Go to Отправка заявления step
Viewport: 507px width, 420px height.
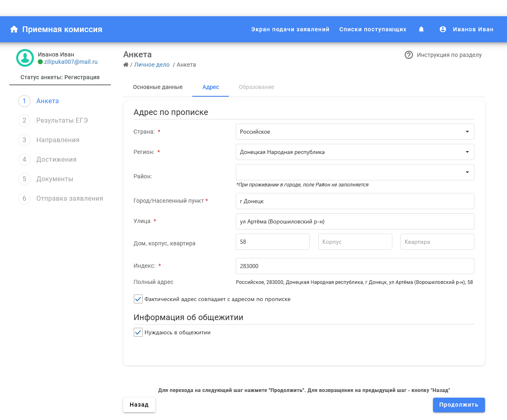pos(70,199)
